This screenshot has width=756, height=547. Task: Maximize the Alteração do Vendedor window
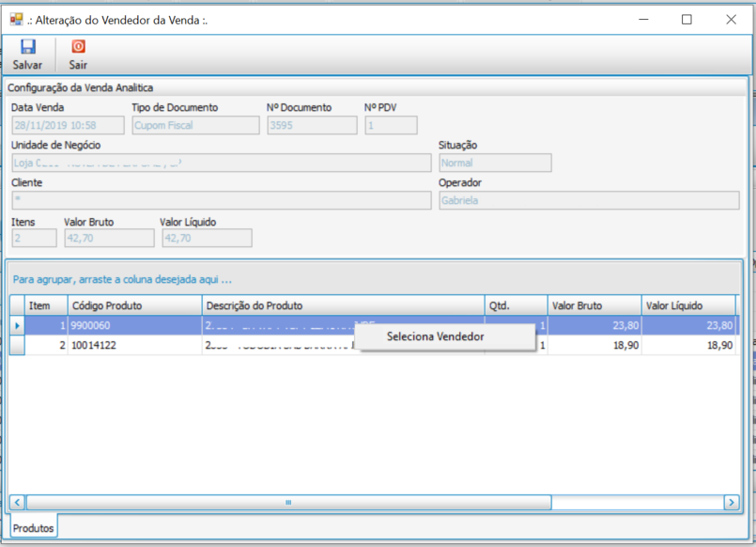pos(687,20)
